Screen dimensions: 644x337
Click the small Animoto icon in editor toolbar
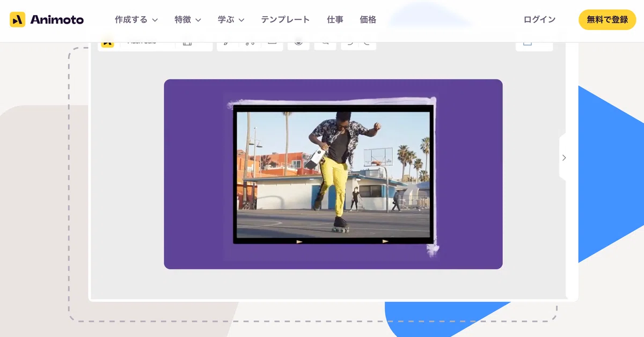tap(107, 43)
